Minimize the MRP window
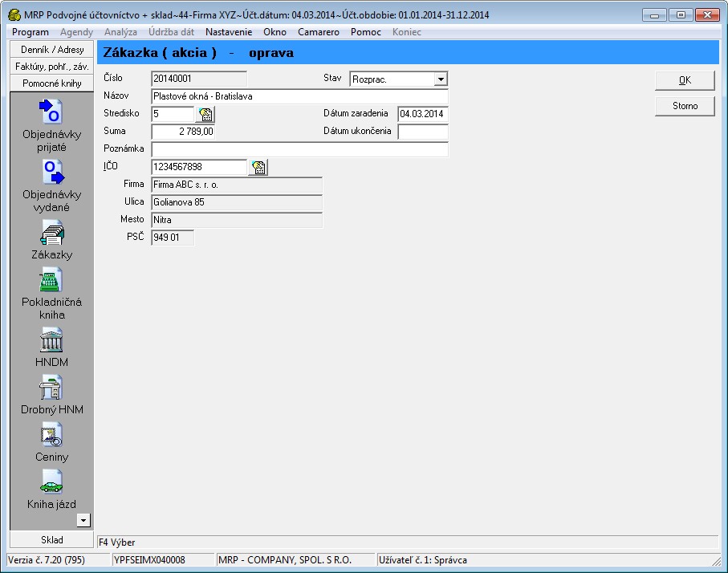 (655, 15)
